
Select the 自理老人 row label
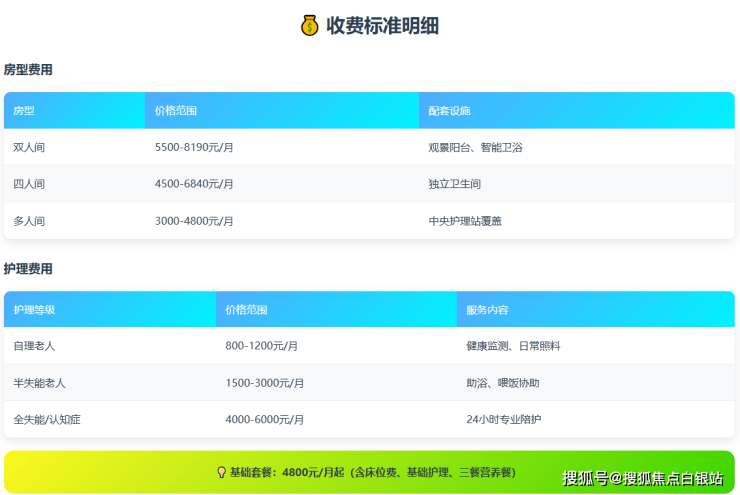click(34, 346)
